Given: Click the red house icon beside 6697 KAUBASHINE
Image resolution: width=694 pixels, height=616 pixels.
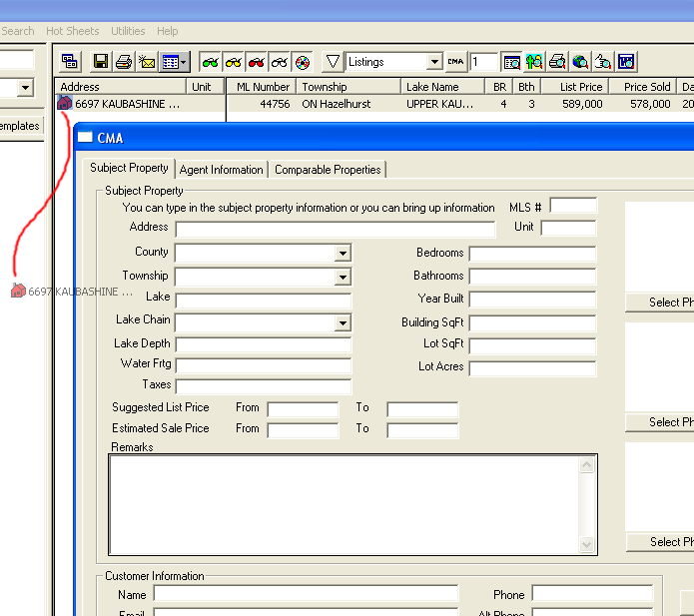Looking at the screenshot, I should pyautogui.click(x=64, y=104).
